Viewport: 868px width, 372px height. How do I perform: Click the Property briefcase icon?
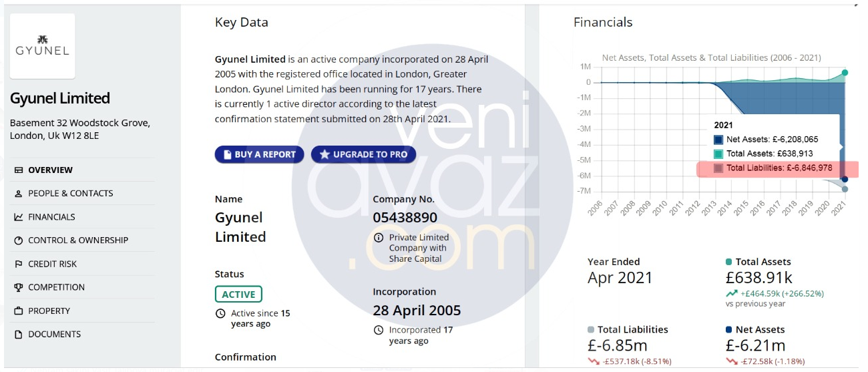coord(18,311)
